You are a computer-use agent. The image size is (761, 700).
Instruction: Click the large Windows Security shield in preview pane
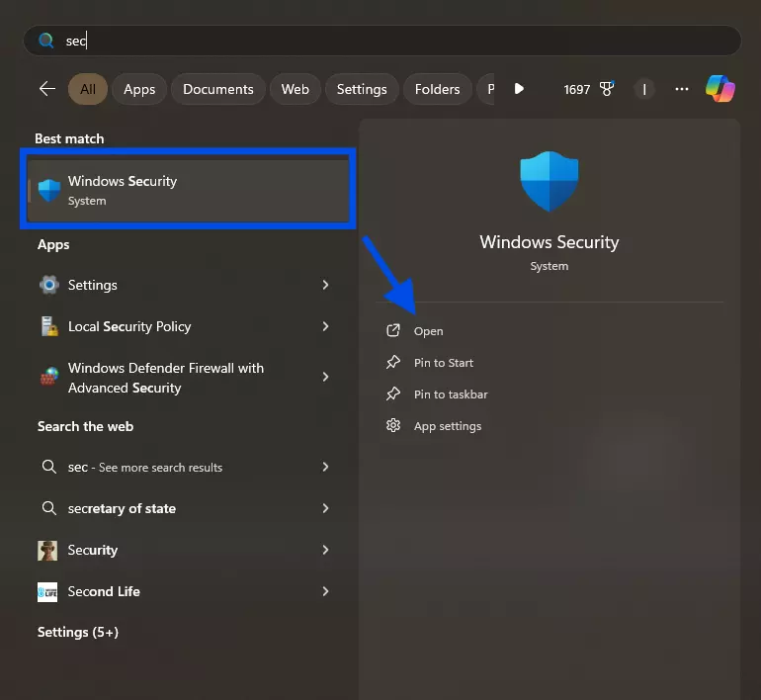pos(550,181)
